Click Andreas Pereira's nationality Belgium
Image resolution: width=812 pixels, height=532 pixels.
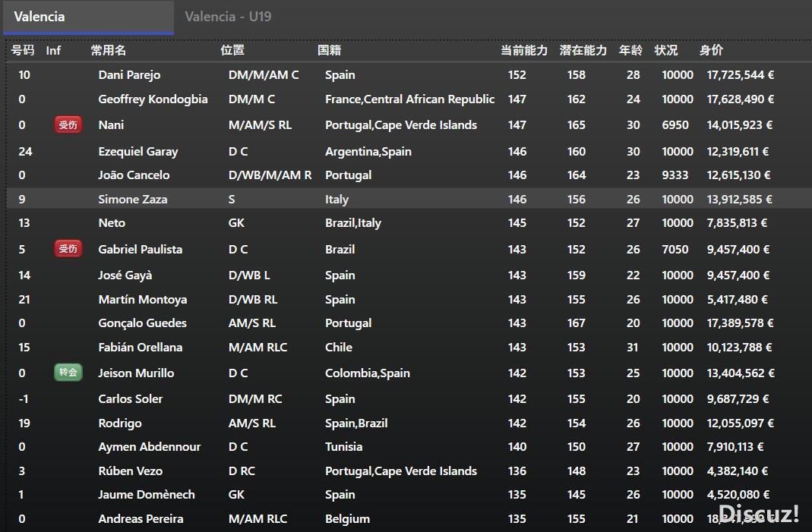[347, 518]
